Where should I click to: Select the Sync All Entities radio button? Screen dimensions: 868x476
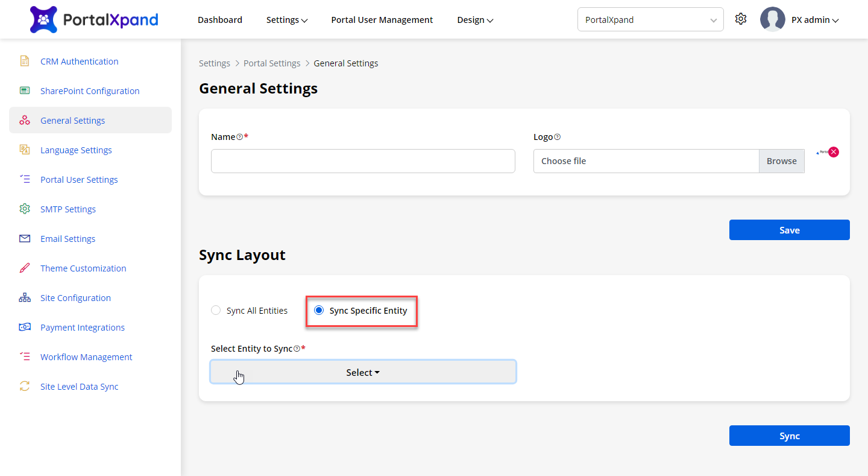(x=216, y=311)
